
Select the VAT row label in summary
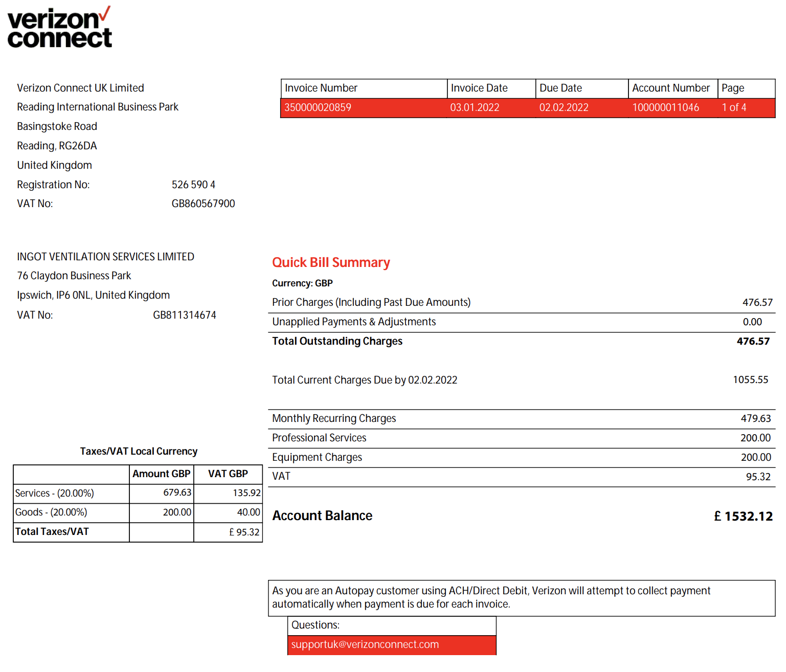[x=281, y=476]
